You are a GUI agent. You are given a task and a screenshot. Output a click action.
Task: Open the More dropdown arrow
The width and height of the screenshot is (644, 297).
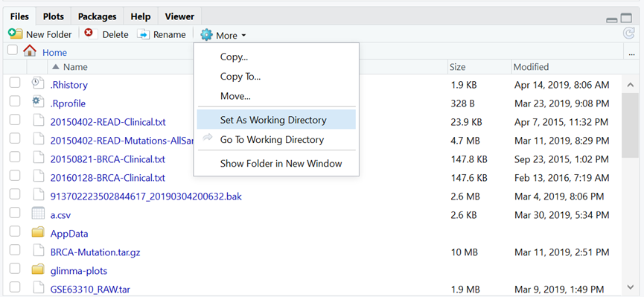pos(243,36)
